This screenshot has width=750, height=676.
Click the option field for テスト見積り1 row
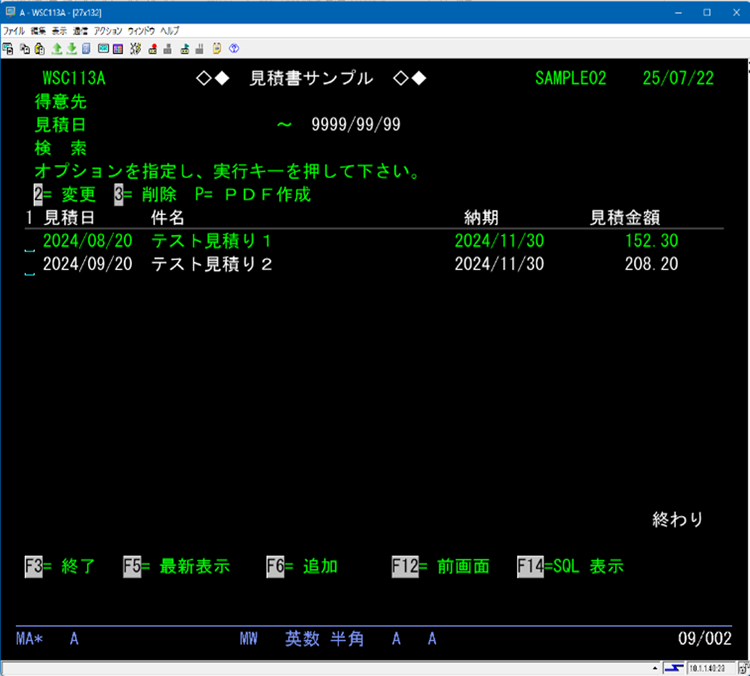(29, 242)
